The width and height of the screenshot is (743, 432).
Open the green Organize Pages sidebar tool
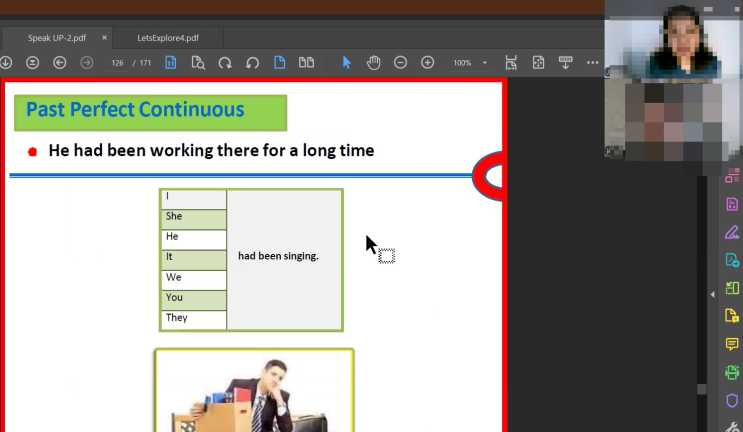pyautogui.click(x=732, y=288)
